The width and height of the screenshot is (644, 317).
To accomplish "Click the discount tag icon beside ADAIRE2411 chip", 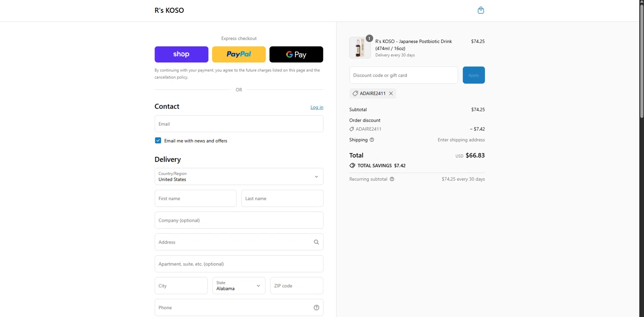I will coord(355,93).
